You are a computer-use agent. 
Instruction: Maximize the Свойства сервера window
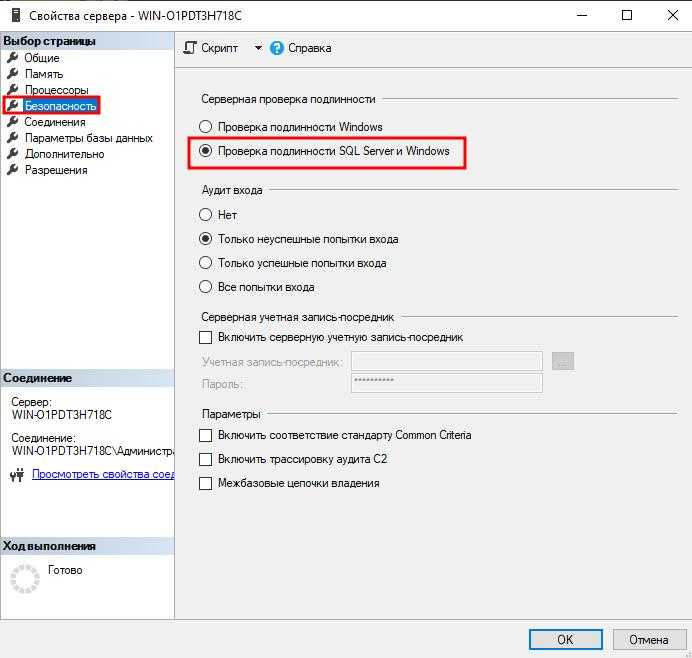coord(627,15)
